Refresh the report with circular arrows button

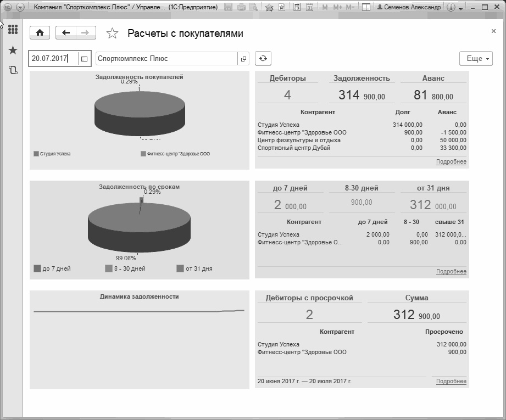(263, 58)
